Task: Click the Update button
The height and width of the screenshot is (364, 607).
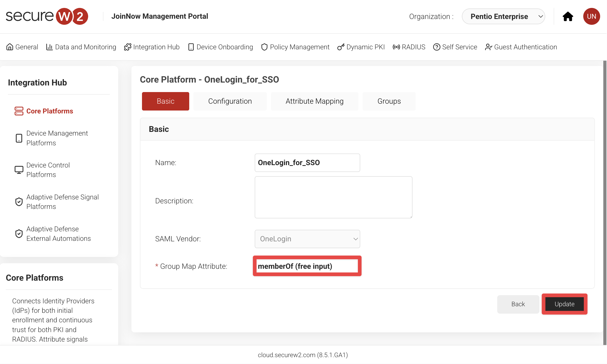Action: (x=565, y=304)
